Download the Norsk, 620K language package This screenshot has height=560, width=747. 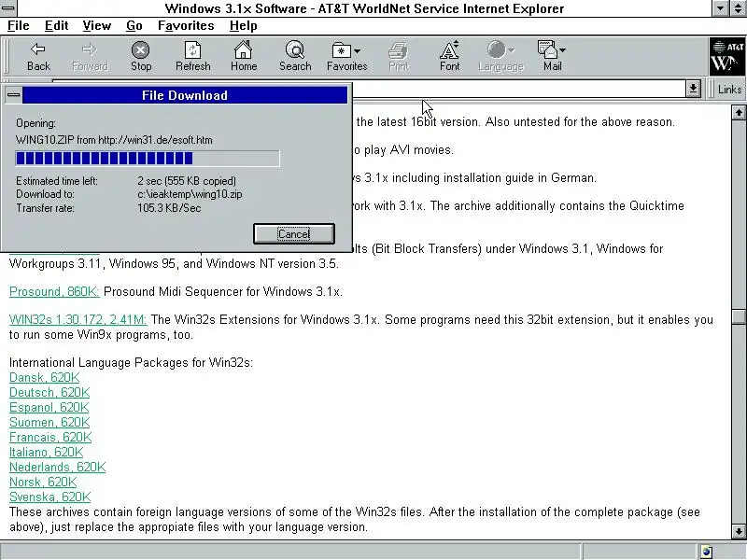pos(43,482)
